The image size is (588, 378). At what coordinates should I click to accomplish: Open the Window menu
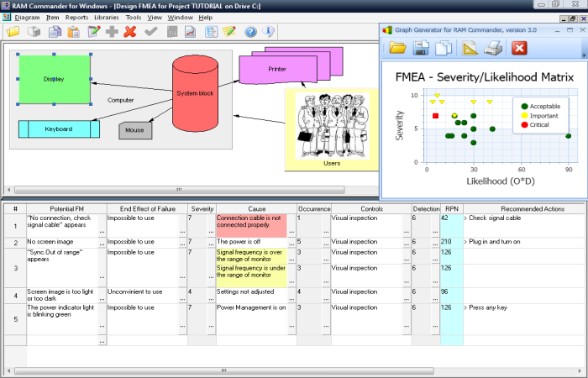(x=180, y=18)
